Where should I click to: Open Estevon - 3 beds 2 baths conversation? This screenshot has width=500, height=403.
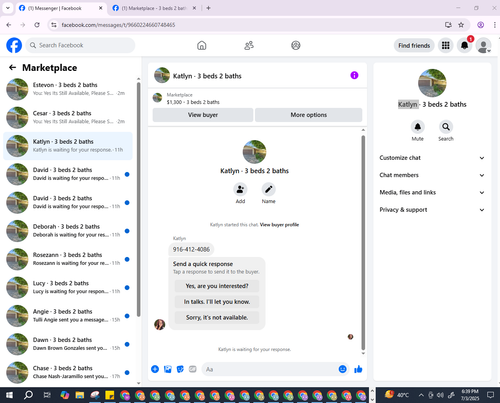[x=68, y=89]
